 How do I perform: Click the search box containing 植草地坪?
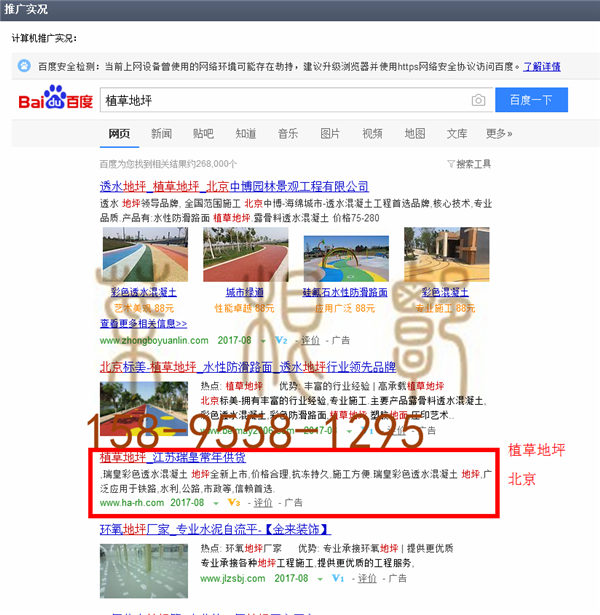[296, 100]
